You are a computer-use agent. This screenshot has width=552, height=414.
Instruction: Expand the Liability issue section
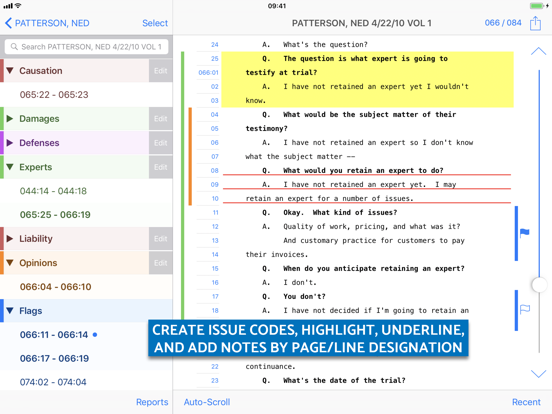tap(10, 239)
